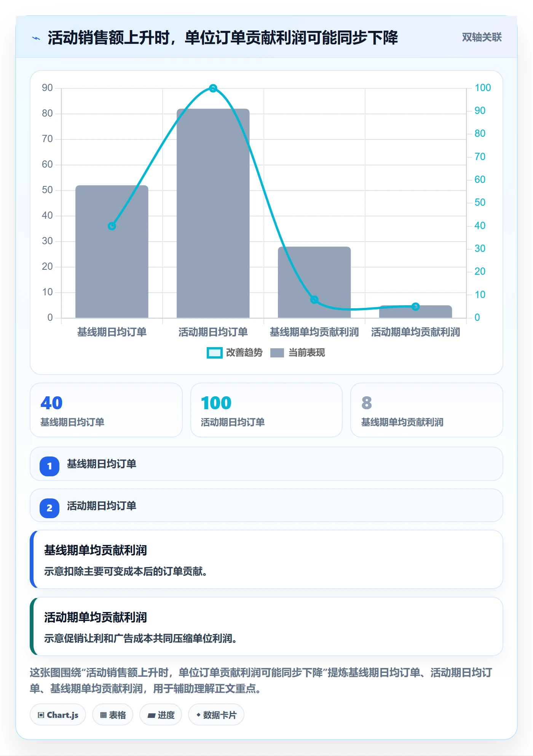Select list row 1 text 基线期日均订单
The width and height of the screenshot is (533, 756).
[x=102, y=464]
